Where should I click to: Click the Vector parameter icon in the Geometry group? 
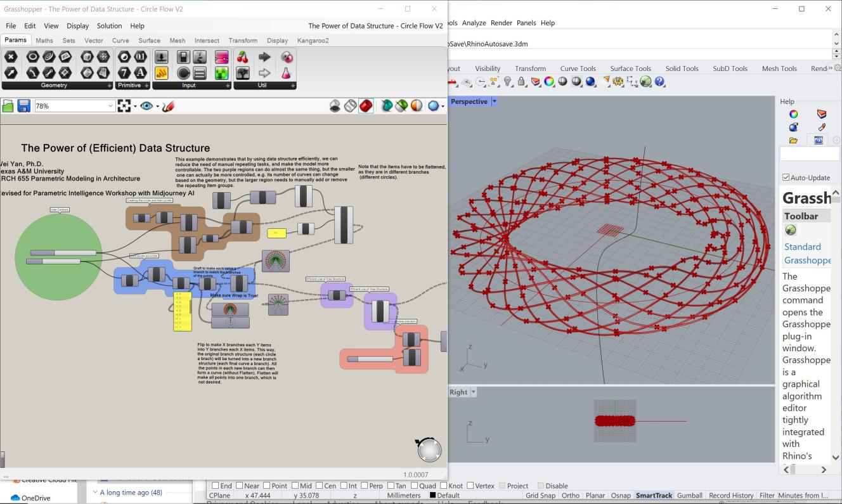click(x=11, y=73)
